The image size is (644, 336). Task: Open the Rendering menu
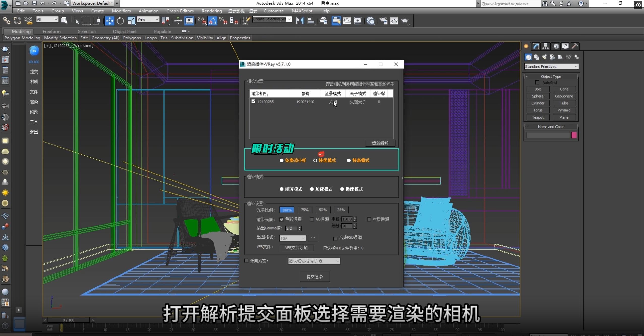[211, 11]
